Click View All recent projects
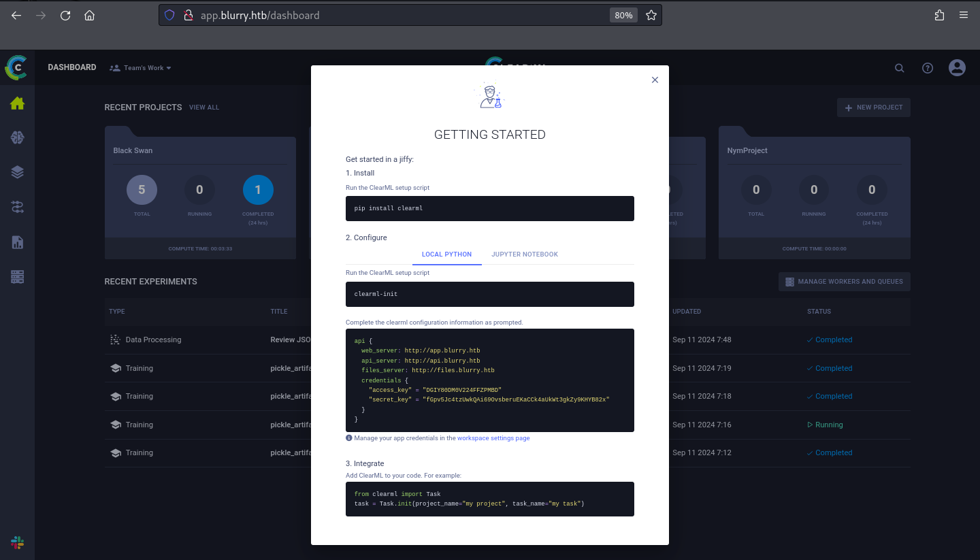 coord(204,108)
